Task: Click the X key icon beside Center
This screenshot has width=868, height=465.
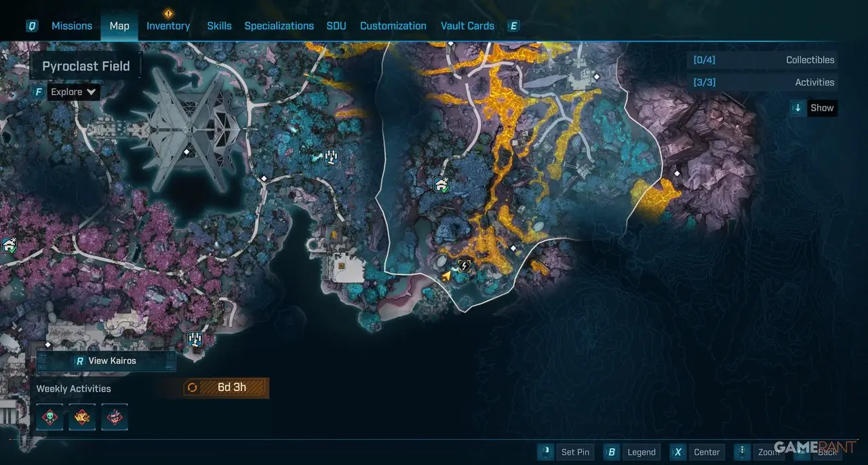Action: pos(677,452)
